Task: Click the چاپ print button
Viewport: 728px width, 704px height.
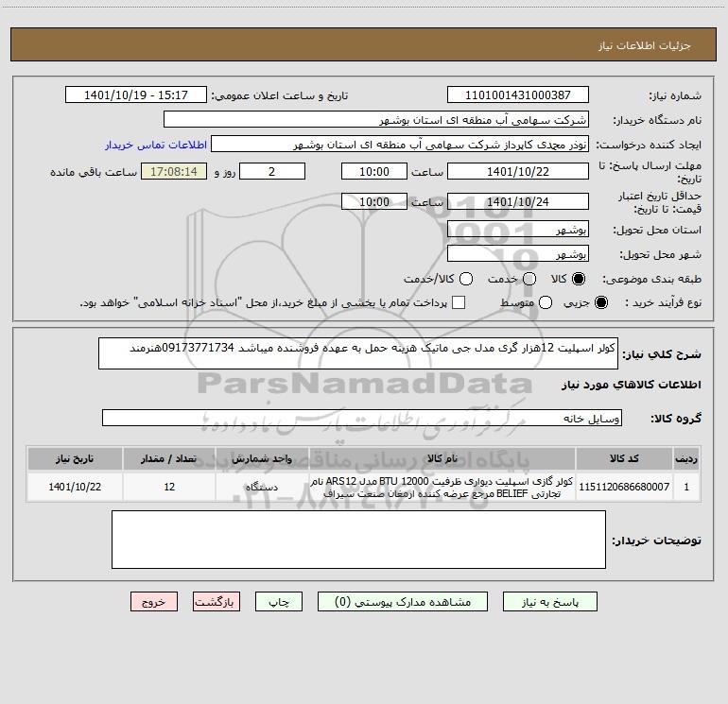Action: [279, 601]
